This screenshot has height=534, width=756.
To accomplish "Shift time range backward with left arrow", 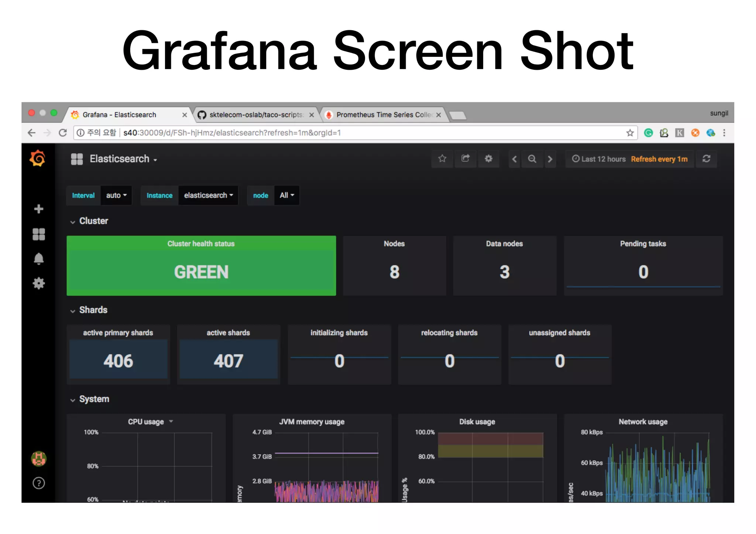I will pos(514,159).
